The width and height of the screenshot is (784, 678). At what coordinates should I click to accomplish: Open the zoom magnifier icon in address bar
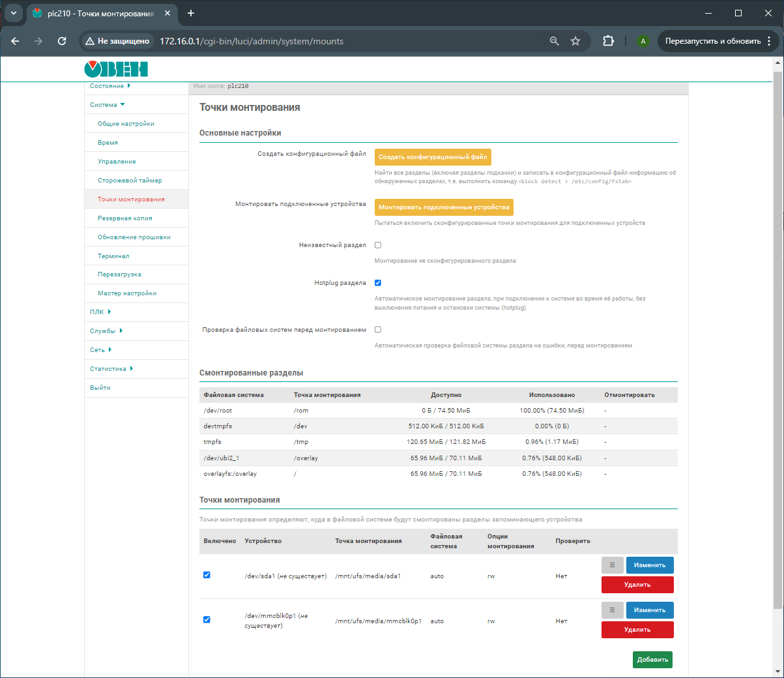(555, 41)
